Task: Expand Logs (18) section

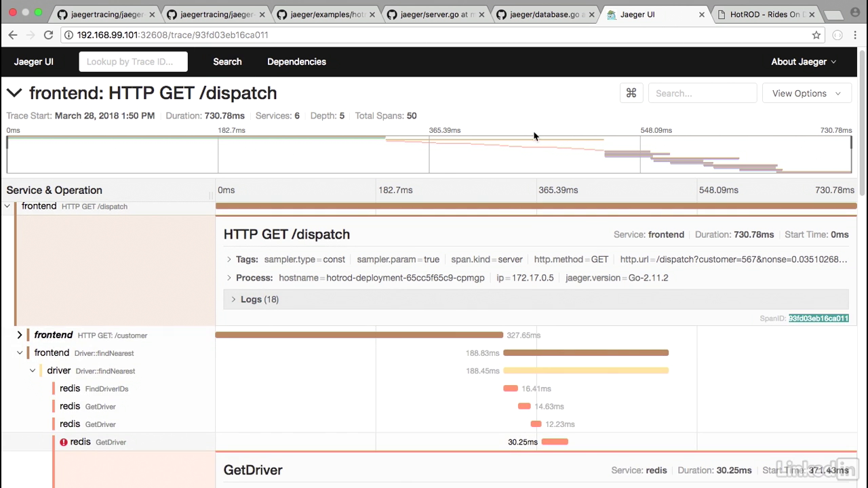Action: coord(536,300)
